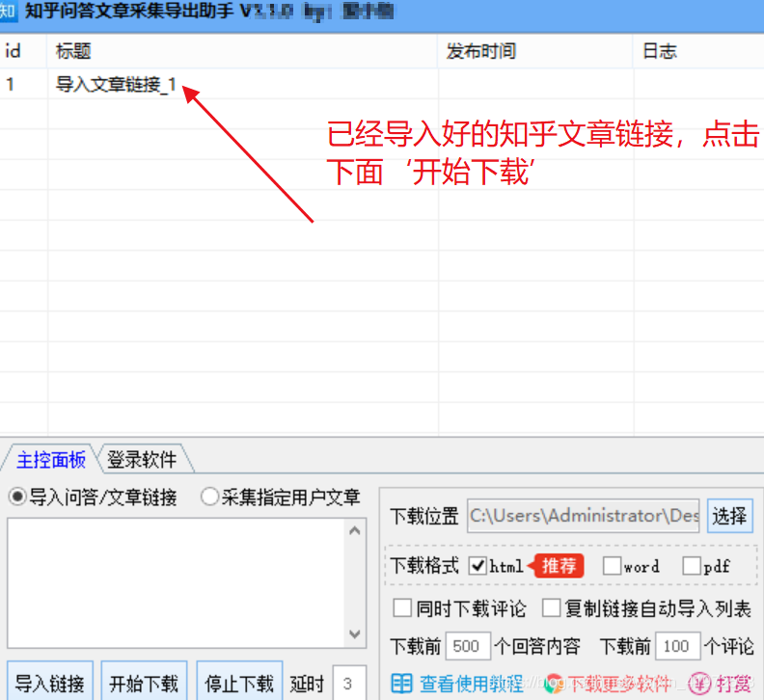Click the id column header

click(x=23, y=51)
